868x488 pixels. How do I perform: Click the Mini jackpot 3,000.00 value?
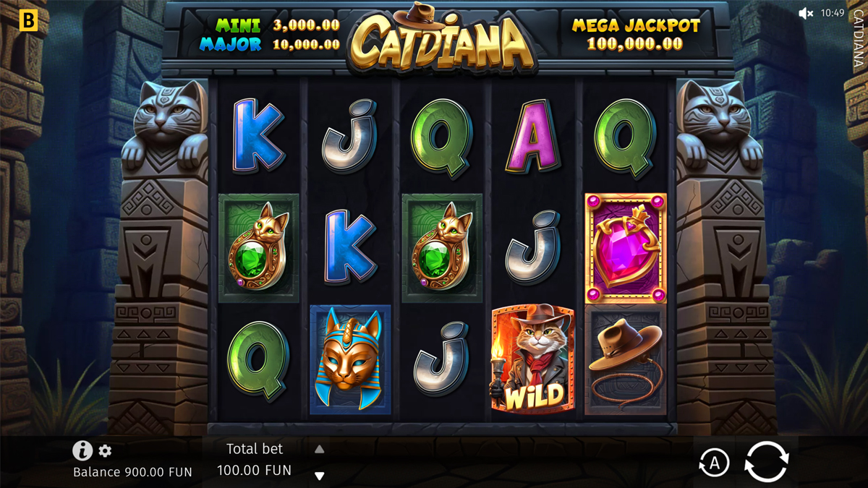tap(306, 25)
